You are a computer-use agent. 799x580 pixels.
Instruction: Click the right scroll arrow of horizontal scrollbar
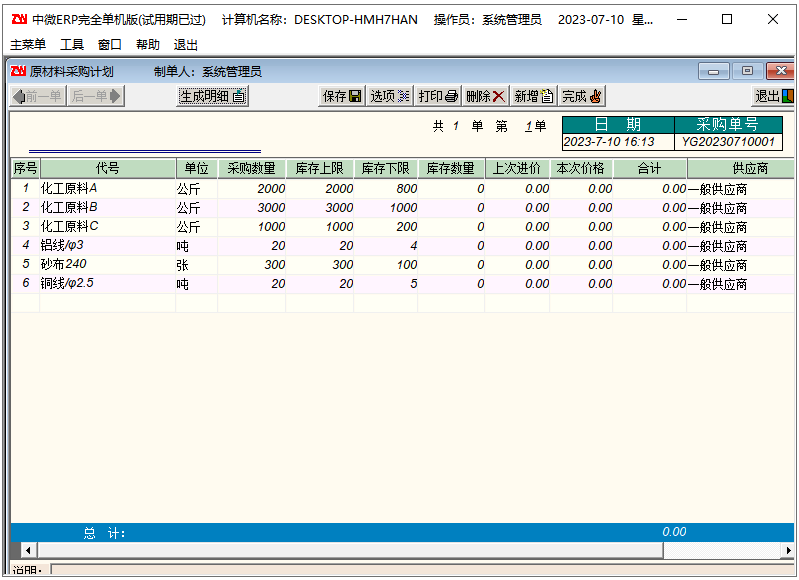(x=788, y=550)
